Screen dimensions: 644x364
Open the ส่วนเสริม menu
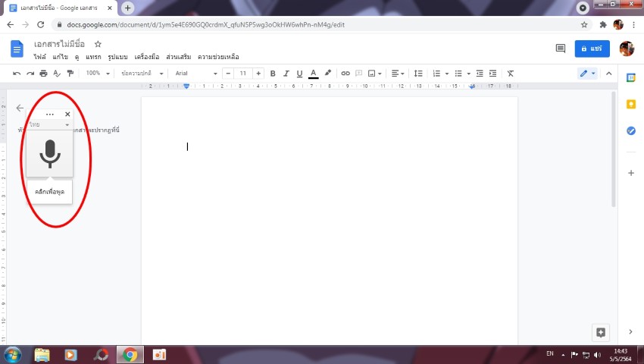(178, 57)
